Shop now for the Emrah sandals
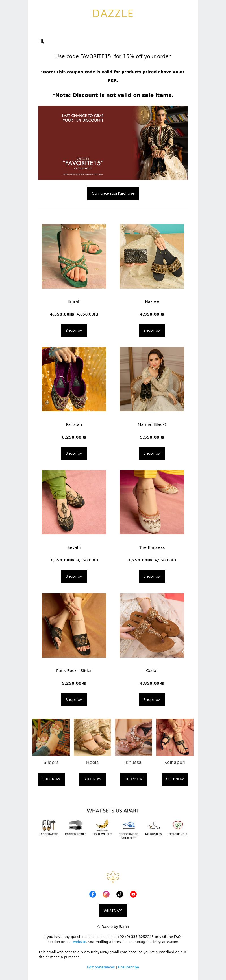This screenshot has height=980, width=226. [74, 330]
